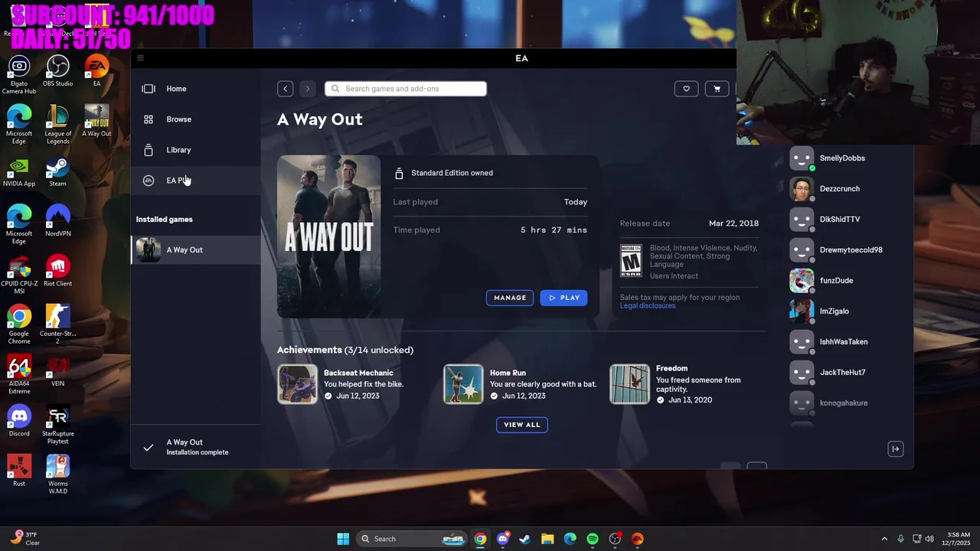Screen dimensions: 980x551
Task: Open Google Chrome desktop icon
Action: coord(19,324)
